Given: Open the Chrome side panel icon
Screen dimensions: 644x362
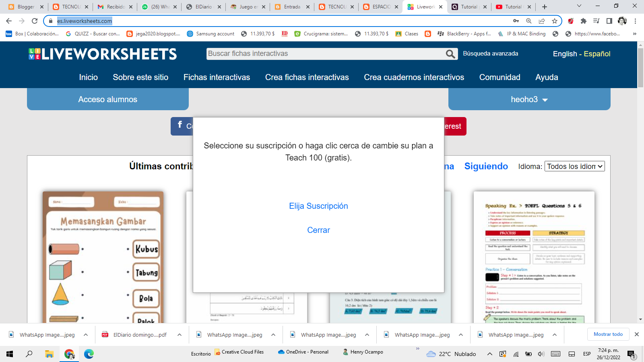Looking at the screenshot, I should point(609,21).
